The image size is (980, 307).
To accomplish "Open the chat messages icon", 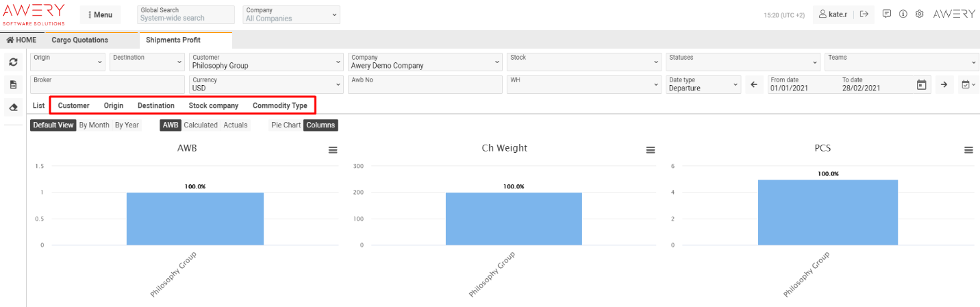I will (886, 14).
